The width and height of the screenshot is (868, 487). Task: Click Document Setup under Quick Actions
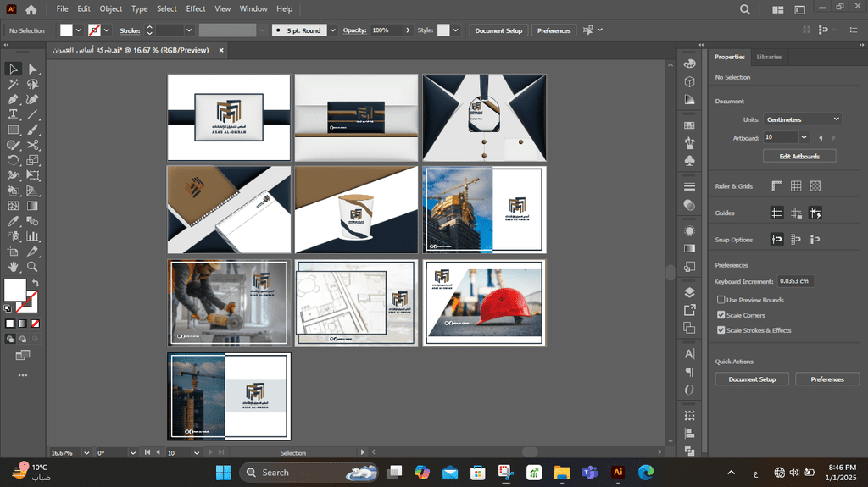752,379
